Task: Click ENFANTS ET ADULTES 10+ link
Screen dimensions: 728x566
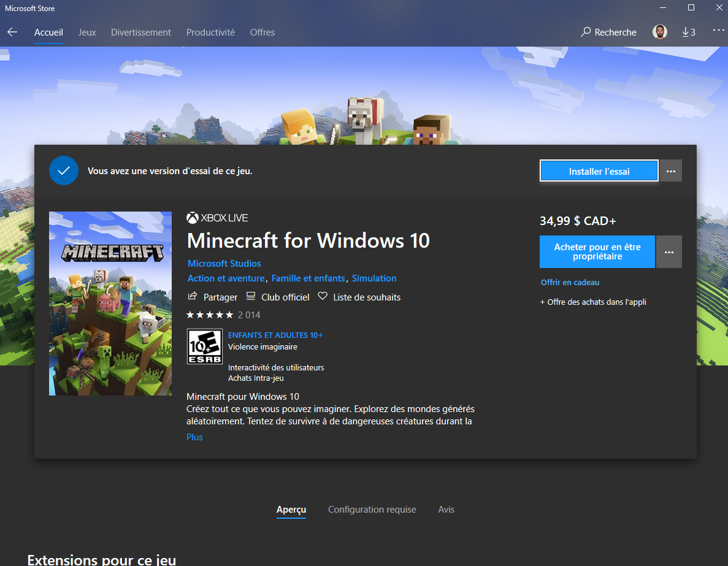Action: [x=275, y=335]
